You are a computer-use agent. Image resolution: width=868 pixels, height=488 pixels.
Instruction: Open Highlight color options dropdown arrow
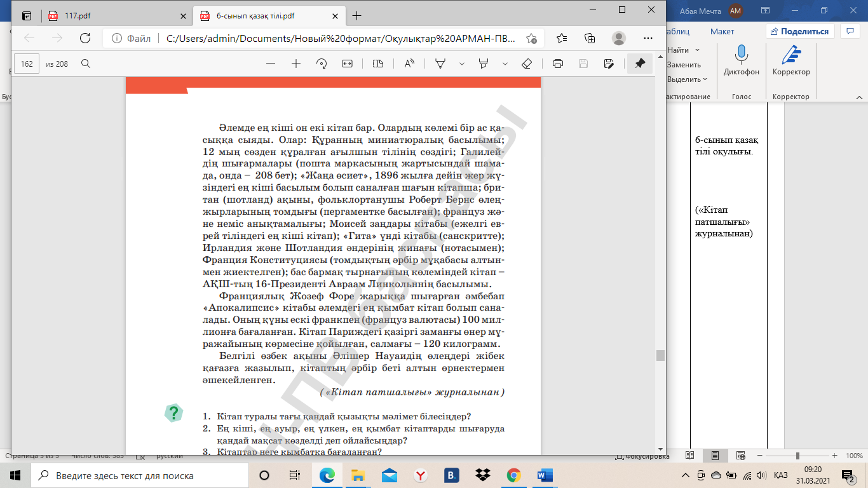coord(505,64)
